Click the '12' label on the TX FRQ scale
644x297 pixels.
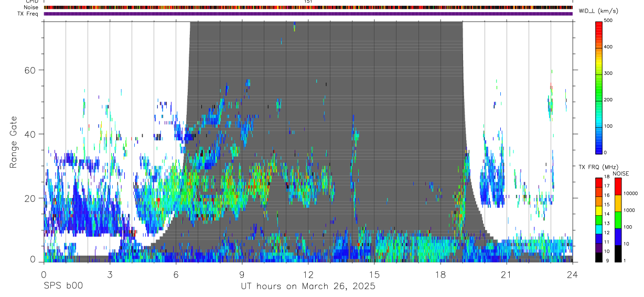click(607, 233)
